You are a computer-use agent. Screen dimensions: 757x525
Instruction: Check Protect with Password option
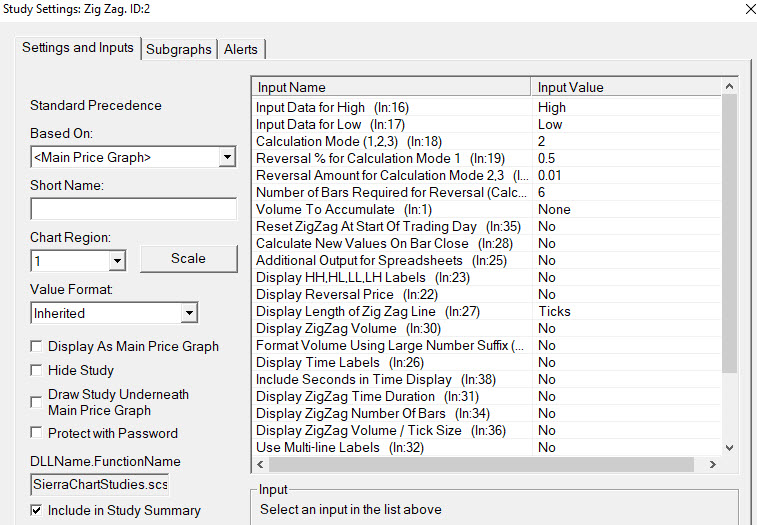coord(38,433)
